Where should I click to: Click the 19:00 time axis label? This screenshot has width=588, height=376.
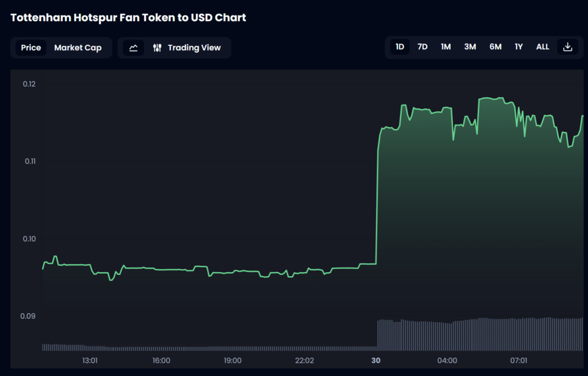point(233,361)
